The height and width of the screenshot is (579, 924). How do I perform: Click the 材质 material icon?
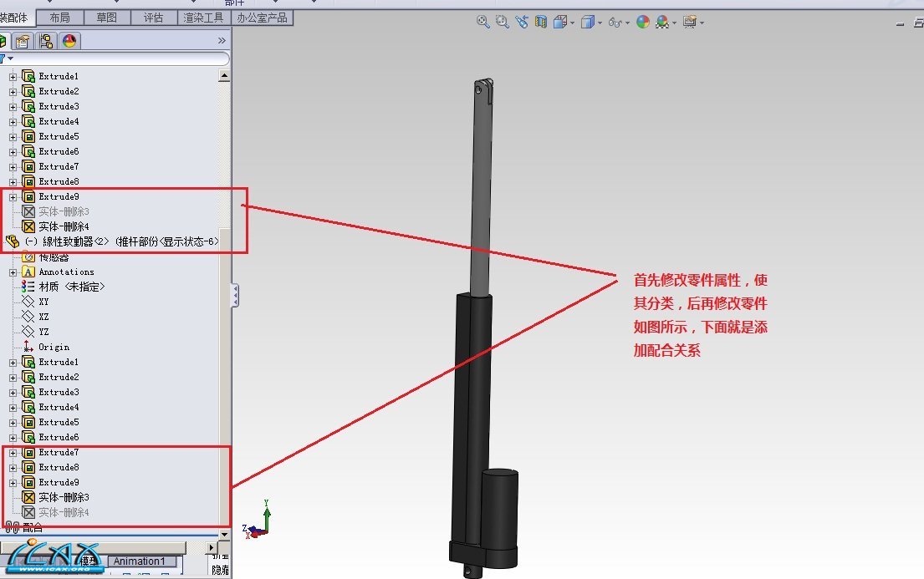tap(28, 287)
